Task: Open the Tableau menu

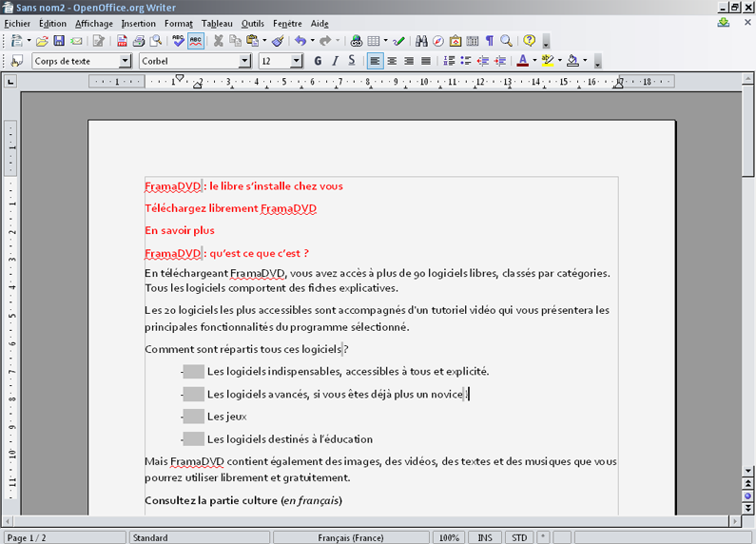Action: pyautogui.click(x=217, y=24)
